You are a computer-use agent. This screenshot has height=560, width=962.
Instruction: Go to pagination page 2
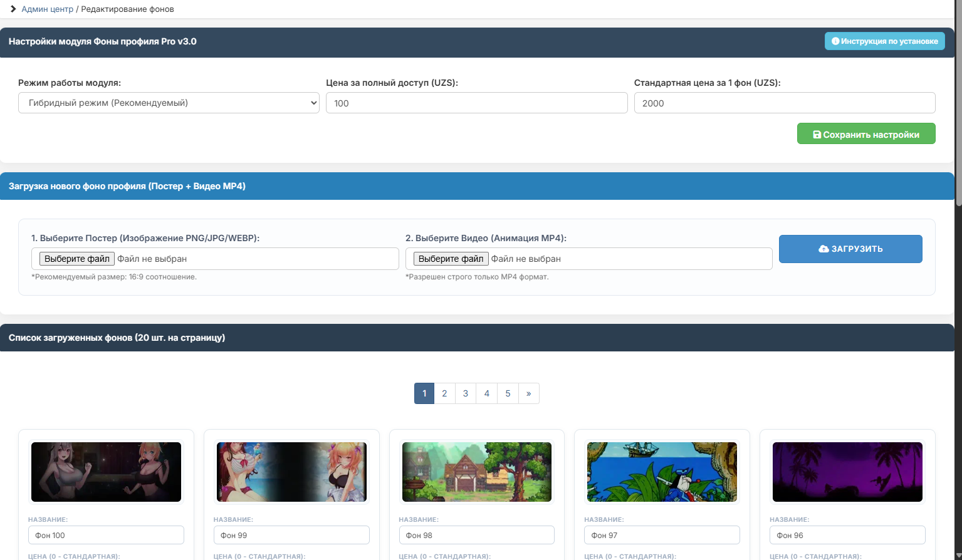click(444, 393)
